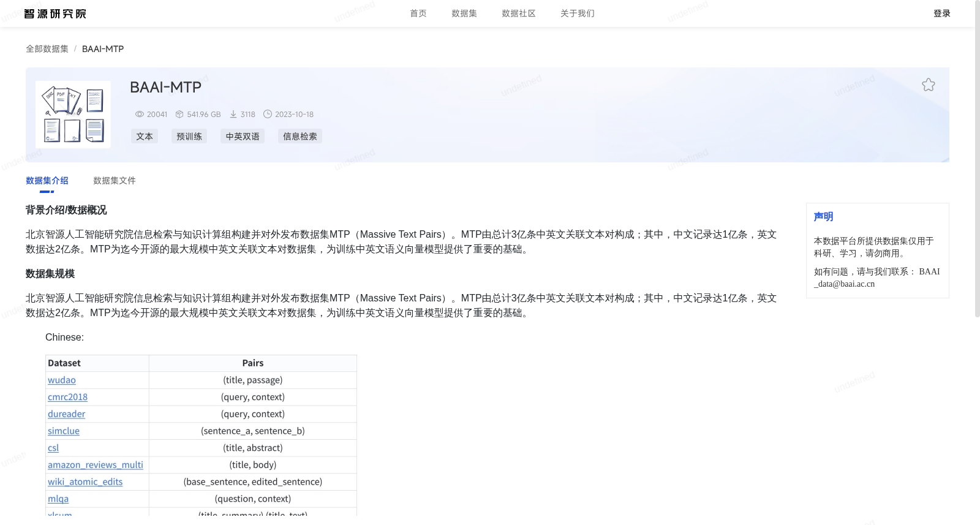Select the 数据集介绍 tab
This screenshot has height=525, width=980.
[47, 181]
